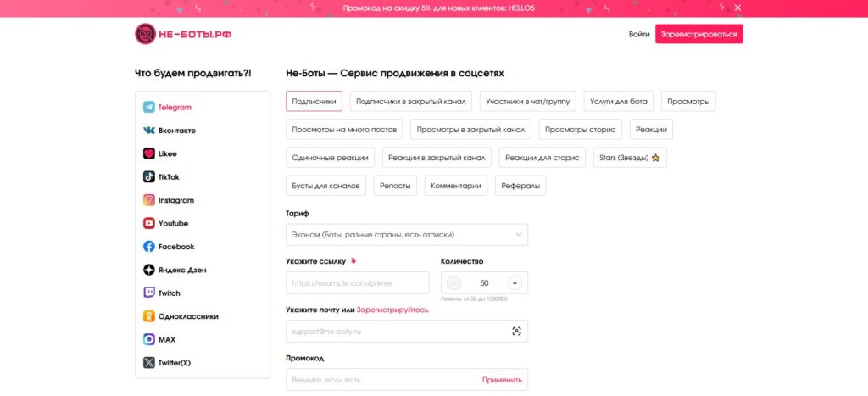868x396 pixels.
Task: Select the Telegram icon in sidebar
Action: pyautogui.click(x=149, y=108)
